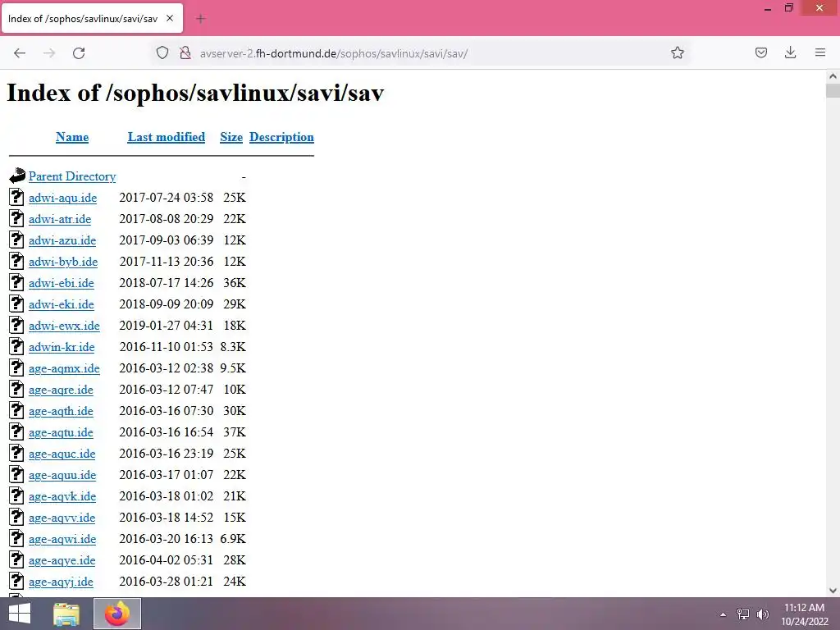Screen dimensions: 840x630
Task: Click the Parent Directory back-arrow icon
Action: click(17, 176)
